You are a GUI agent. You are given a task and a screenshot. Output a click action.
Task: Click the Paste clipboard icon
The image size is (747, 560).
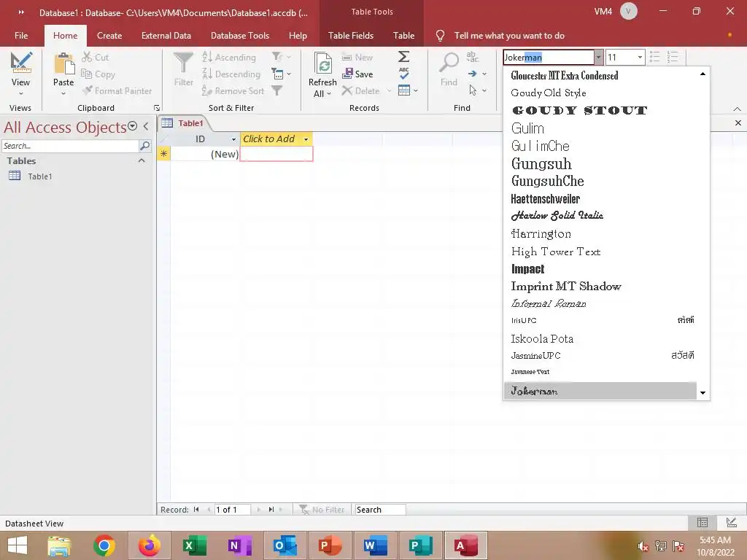point(64,64)
